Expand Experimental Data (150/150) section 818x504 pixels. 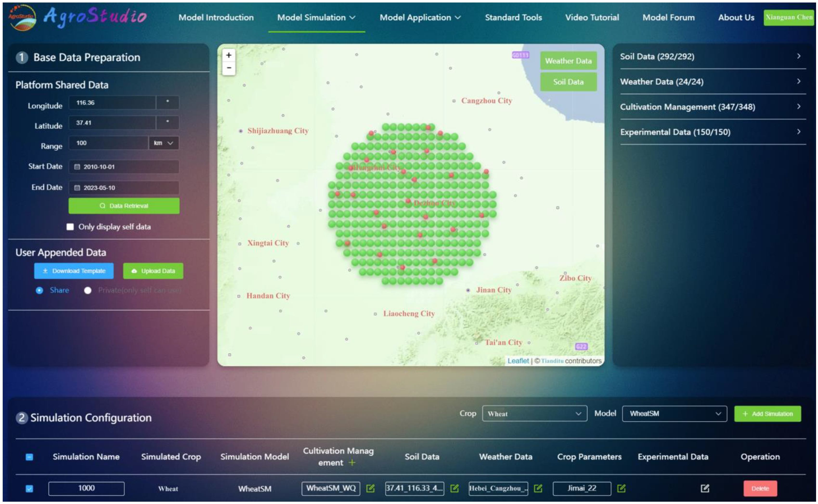(713, 132)
